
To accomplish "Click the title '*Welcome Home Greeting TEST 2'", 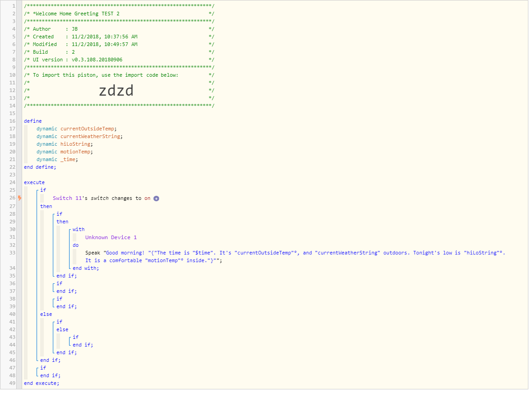I will click(77, 14).
